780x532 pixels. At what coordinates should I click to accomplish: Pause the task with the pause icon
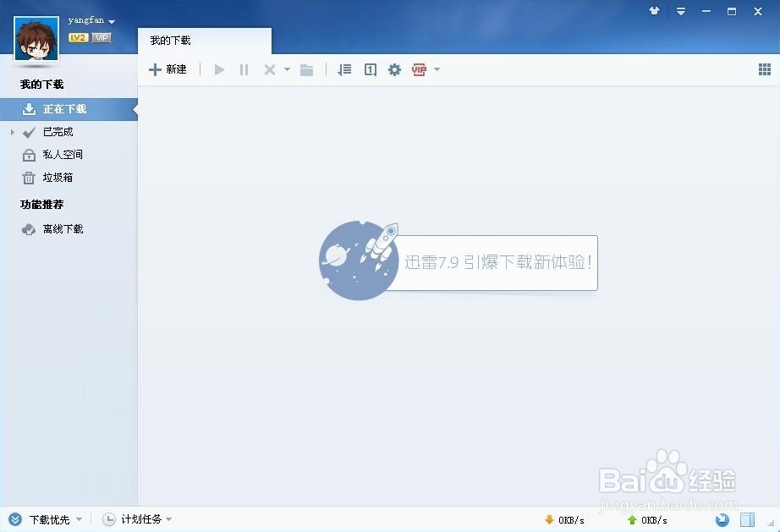pyautogui.click(x=244, y=69)
